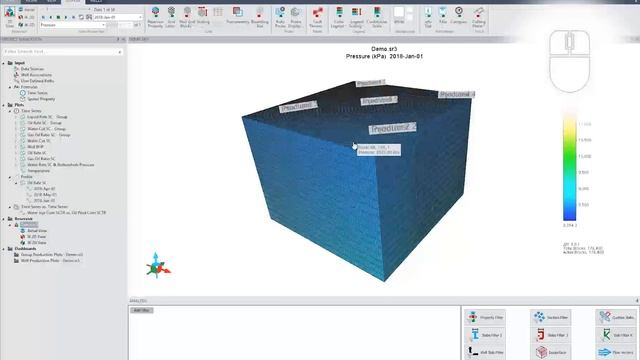Collapse the Dashboards tree node
The width and height of the screenshot is (640, 360).
click(x=4, y=249)
